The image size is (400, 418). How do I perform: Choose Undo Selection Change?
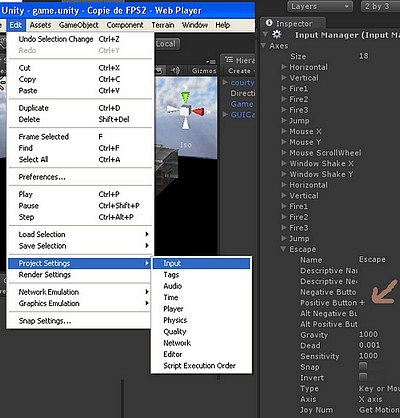pos(80,39)
